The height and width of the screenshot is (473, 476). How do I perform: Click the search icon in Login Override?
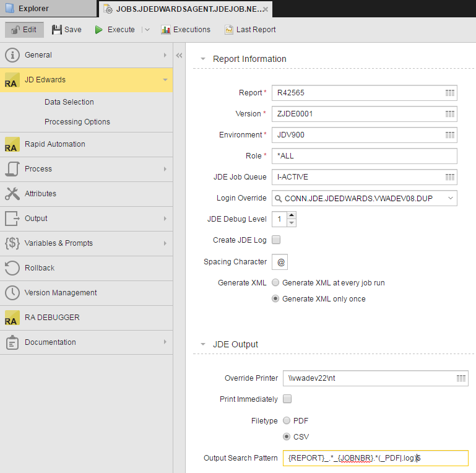click(278, 199)
